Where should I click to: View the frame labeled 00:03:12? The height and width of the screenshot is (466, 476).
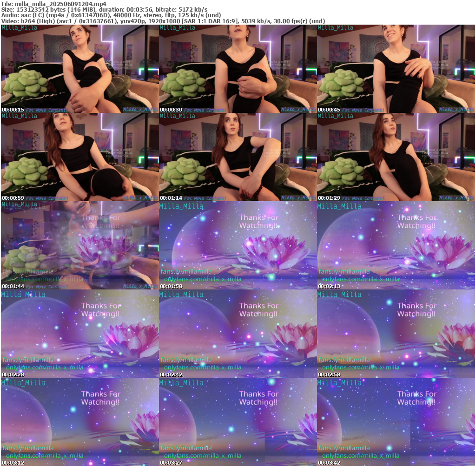point(80,422)
